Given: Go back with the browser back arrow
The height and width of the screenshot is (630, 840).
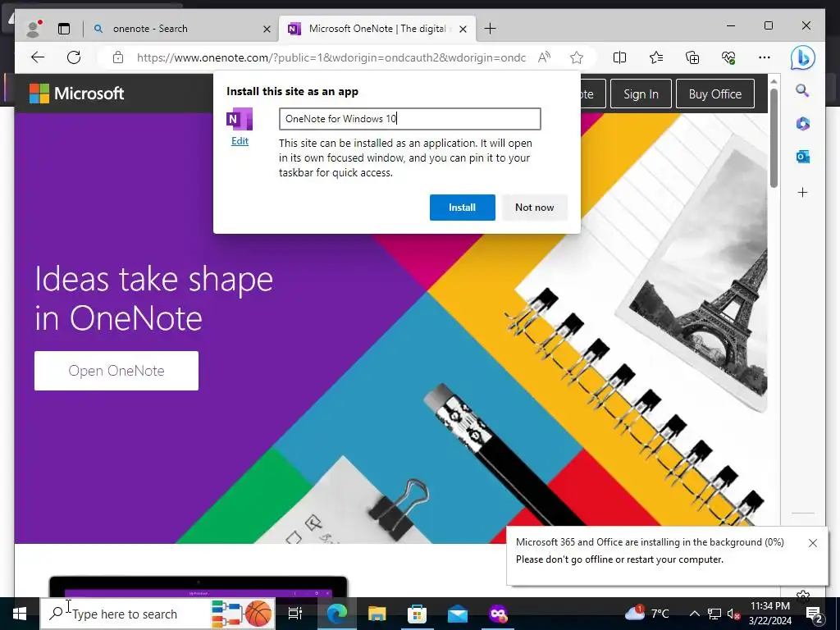Looking at the screenshot, I should (38, 57).
